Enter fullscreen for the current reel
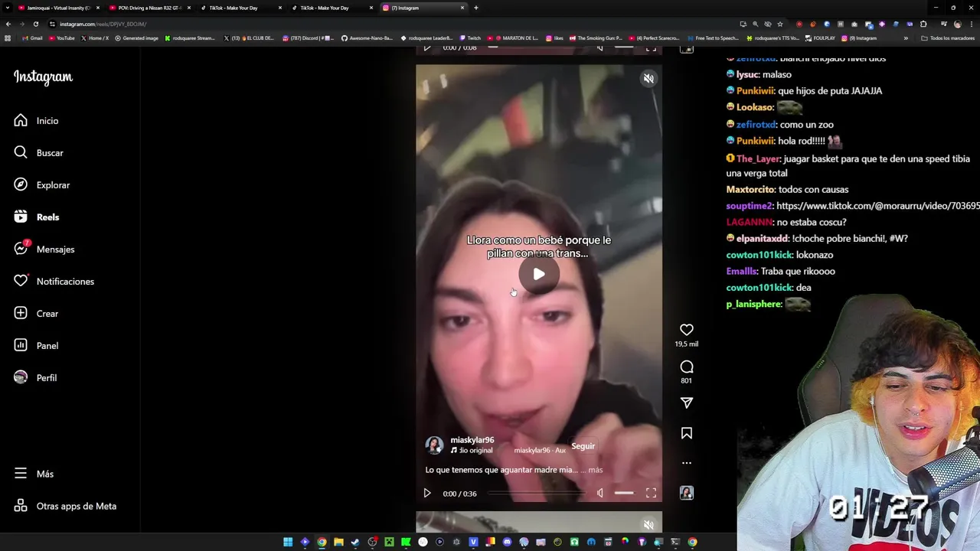This screenshot has height=551, width=980. [651, 494]
